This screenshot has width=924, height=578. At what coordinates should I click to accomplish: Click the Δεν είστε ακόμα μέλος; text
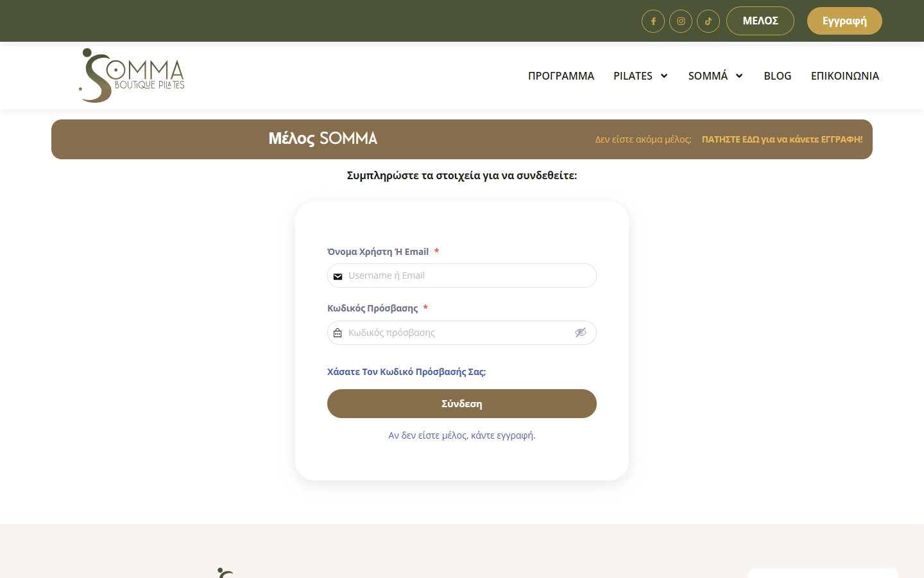coord(643,139)
